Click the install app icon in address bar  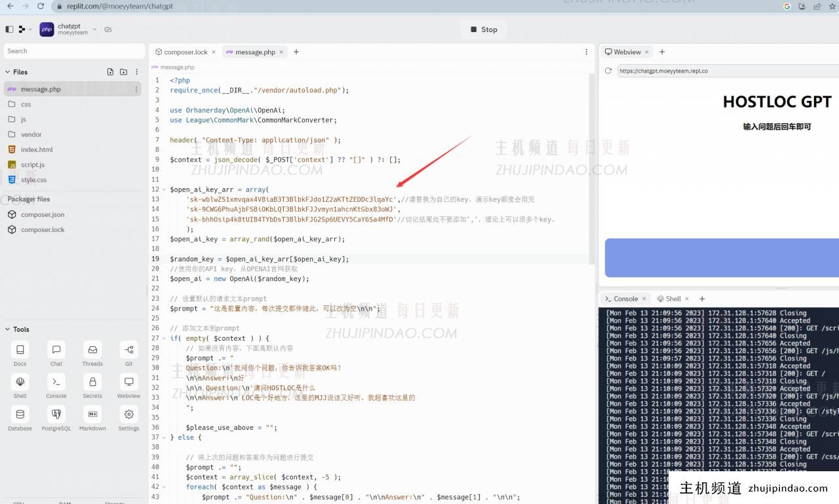(x=802, y=6)
